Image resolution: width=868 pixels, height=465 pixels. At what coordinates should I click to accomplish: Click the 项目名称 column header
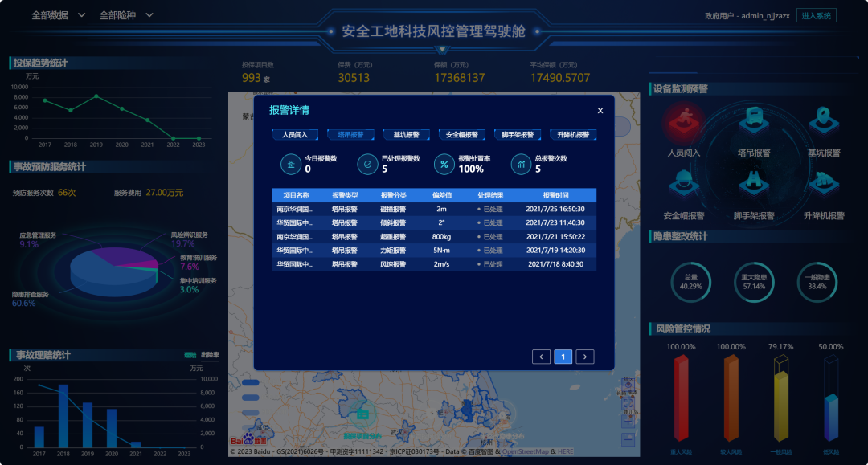296,195
